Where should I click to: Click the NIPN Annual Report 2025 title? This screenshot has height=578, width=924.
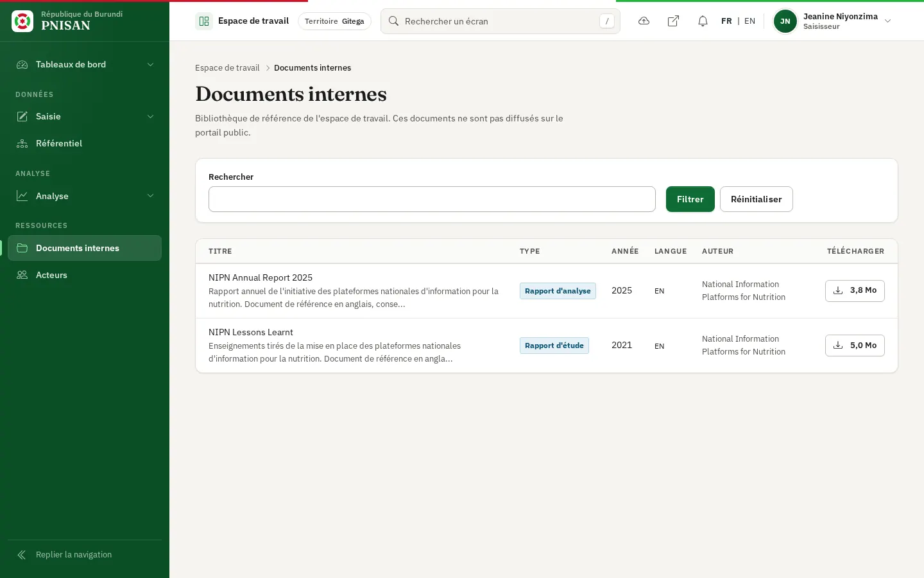tap(261, 277)
